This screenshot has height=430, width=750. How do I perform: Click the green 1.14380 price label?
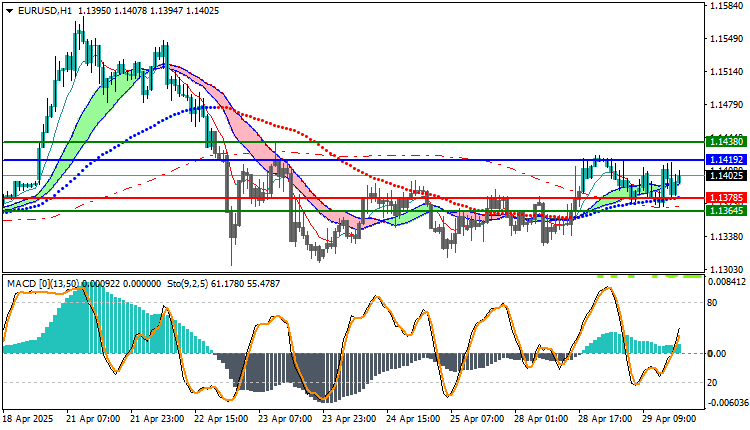(x=726, y=142)
